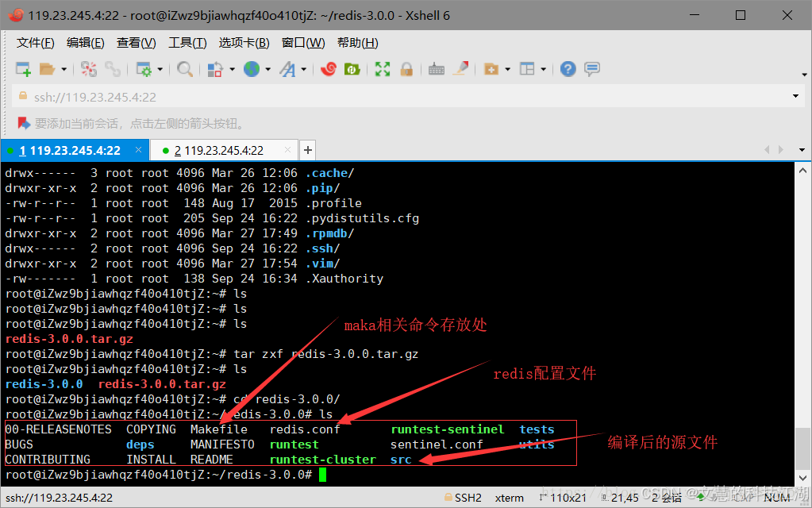Open the 窗口(W) menu
The image size is (812, 508).
(303, 43)
